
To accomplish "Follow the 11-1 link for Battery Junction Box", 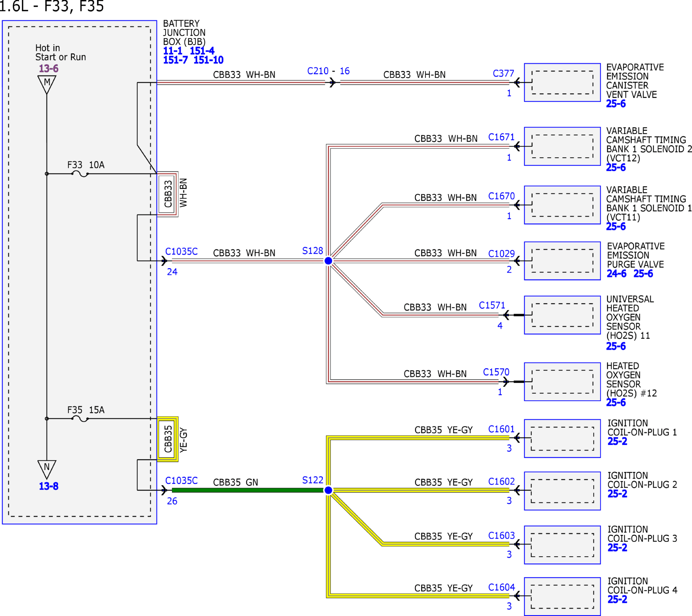I will pyautogui.click(x=173, y=51).
